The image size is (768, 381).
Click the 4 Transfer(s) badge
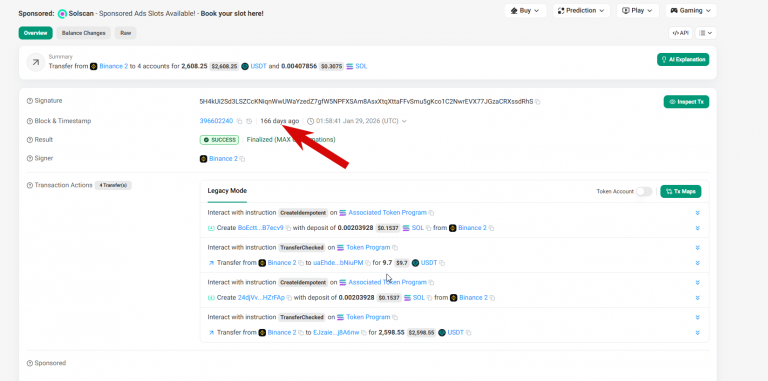(113, 186)
